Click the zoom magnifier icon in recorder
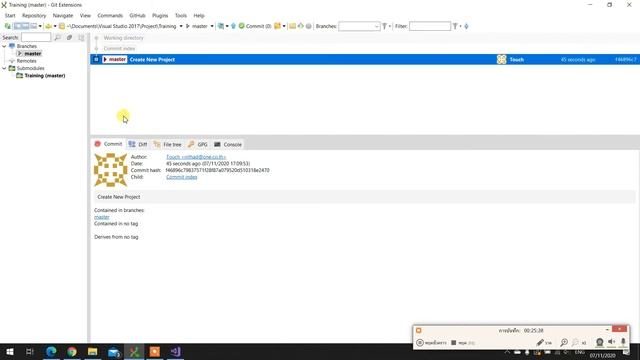This screenshot has width=640, height=360. [x=564, y=342]
